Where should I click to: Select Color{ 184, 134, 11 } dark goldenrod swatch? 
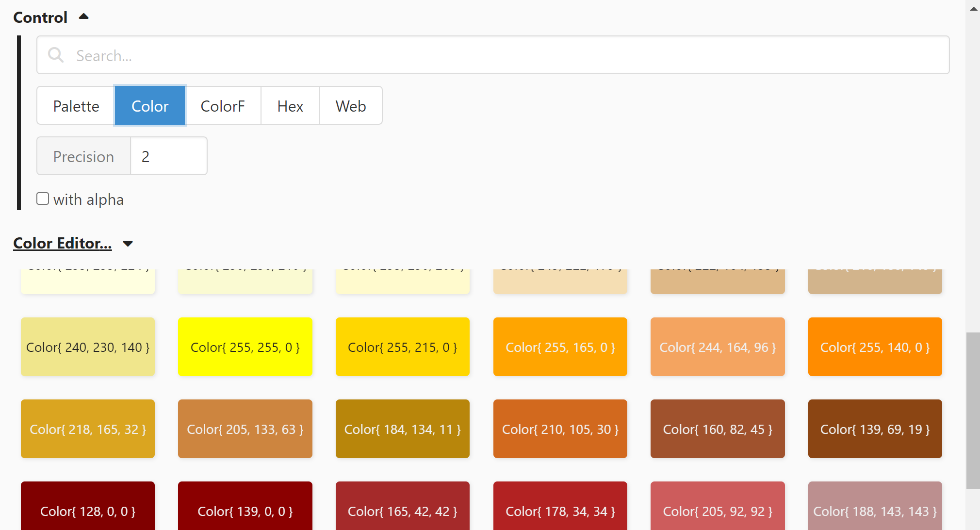[x=402, y=429]
